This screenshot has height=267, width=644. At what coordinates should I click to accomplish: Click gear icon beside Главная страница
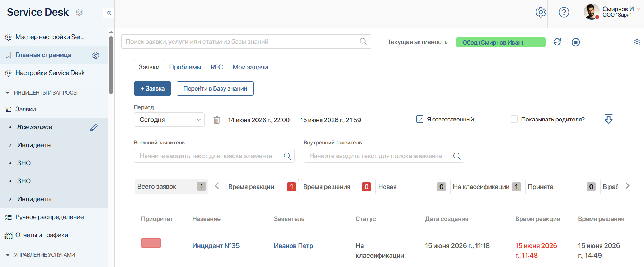click(95, 55)
